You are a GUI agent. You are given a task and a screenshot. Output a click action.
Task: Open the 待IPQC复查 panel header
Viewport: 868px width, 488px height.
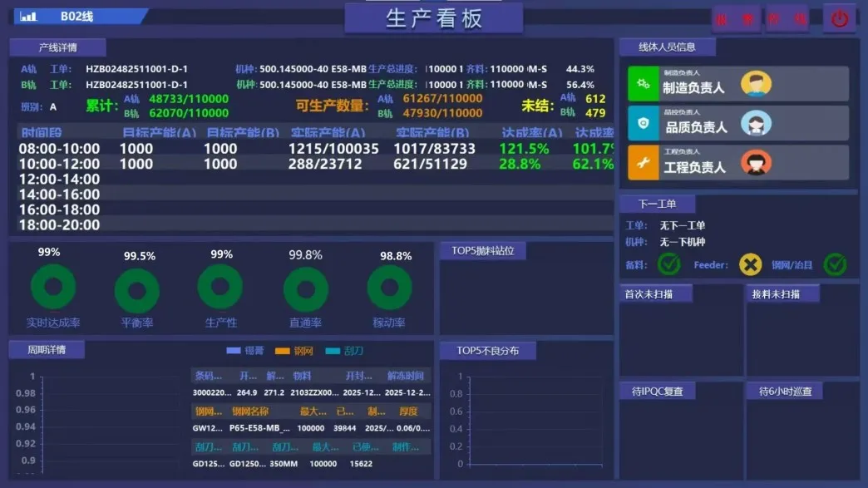click(657, 392)
